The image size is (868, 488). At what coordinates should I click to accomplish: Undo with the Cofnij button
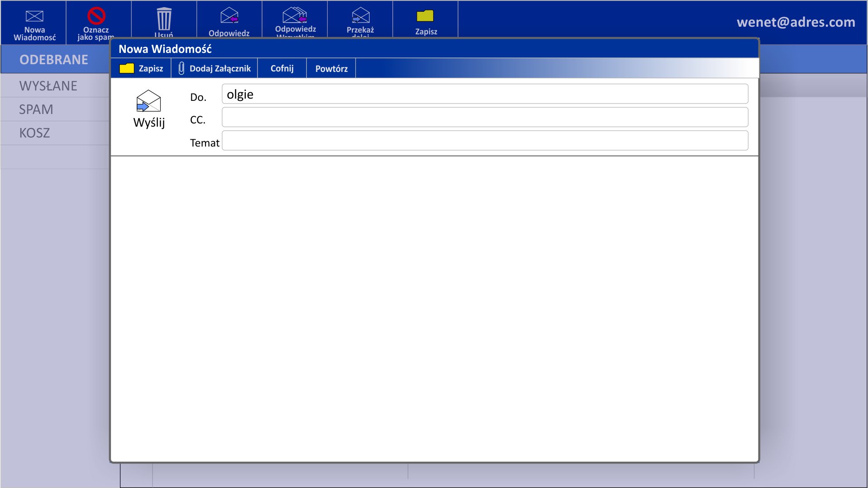[282, 68]
